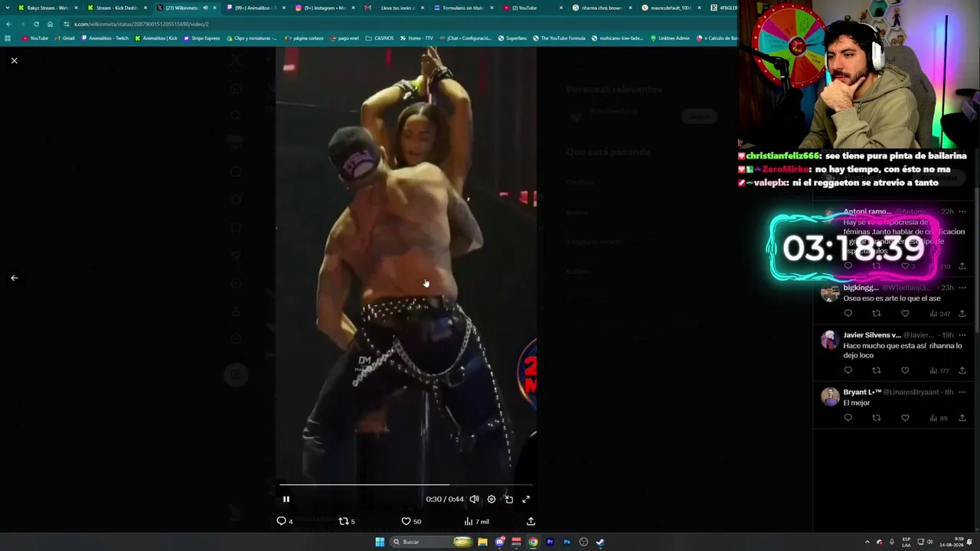The height and width of the screenshot is (551, 980).
Task: Repost the bigkingg comment
Action: 877,313
